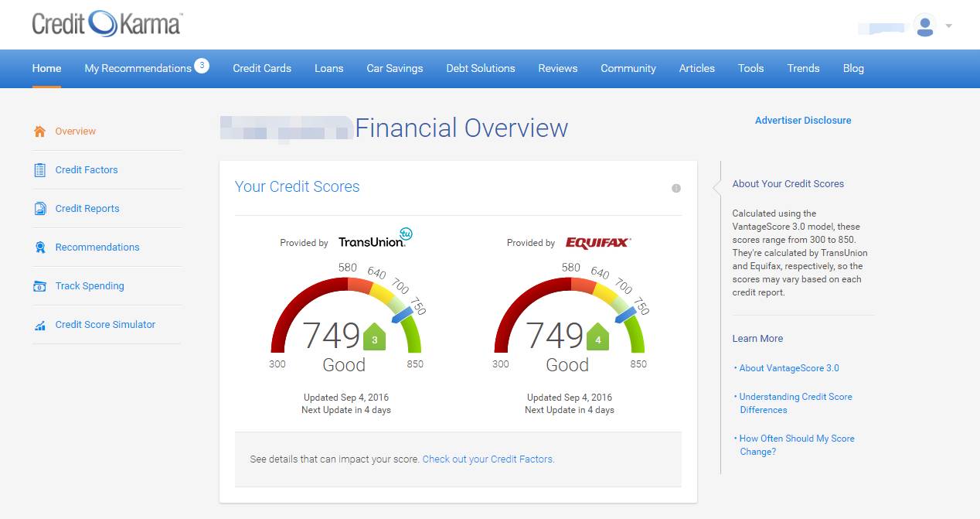Open the Reviews menu
This screenshot has width=980, height=519.
coord(558,68)
